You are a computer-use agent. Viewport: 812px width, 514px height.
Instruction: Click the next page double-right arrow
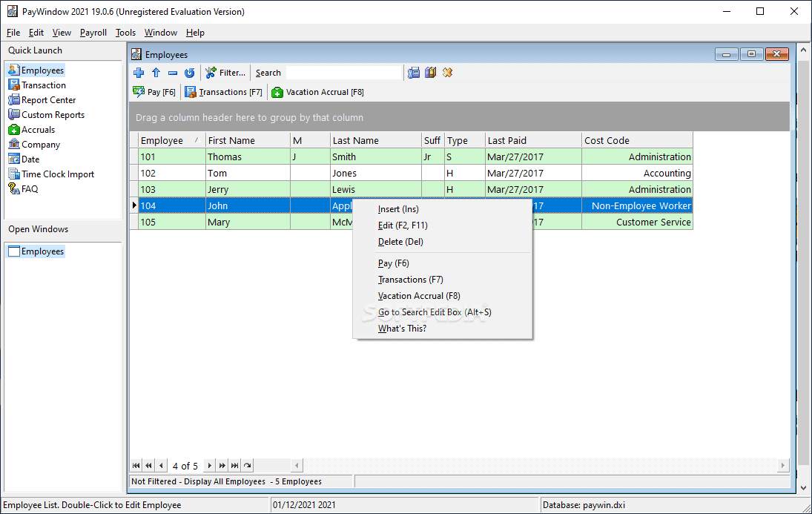tap(222, 465)
